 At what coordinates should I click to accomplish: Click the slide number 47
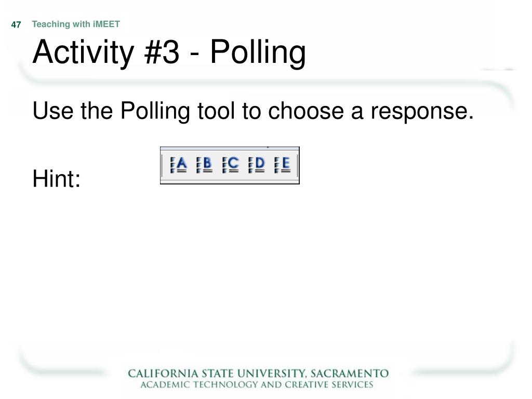click(x=16, y=25)
